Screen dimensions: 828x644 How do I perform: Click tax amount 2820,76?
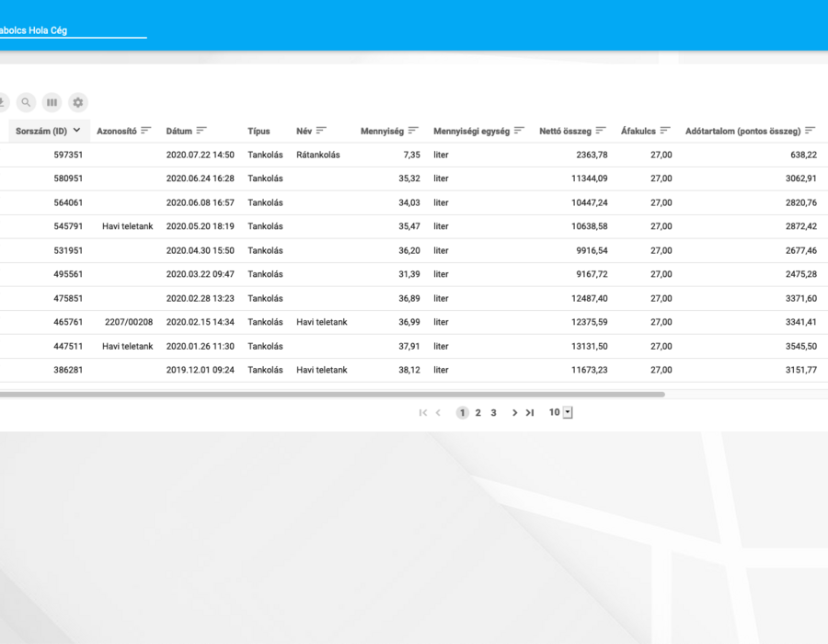[x=801, y=202]
